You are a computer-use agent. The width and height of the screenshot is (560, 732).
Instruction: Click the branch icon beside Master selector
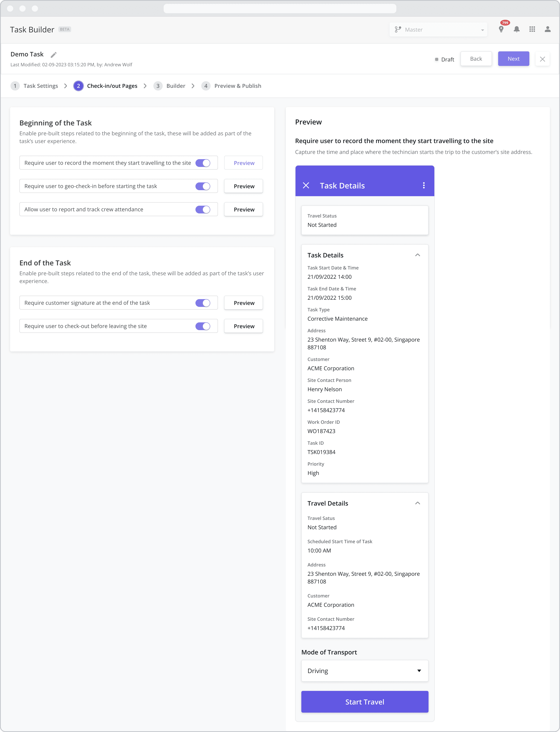tap(398, 29)
